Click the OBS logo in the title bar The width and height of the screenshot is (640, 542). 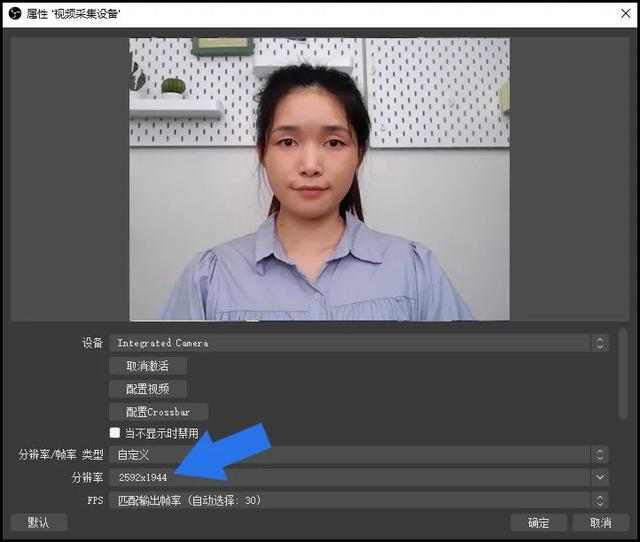(x=15, y=14)
